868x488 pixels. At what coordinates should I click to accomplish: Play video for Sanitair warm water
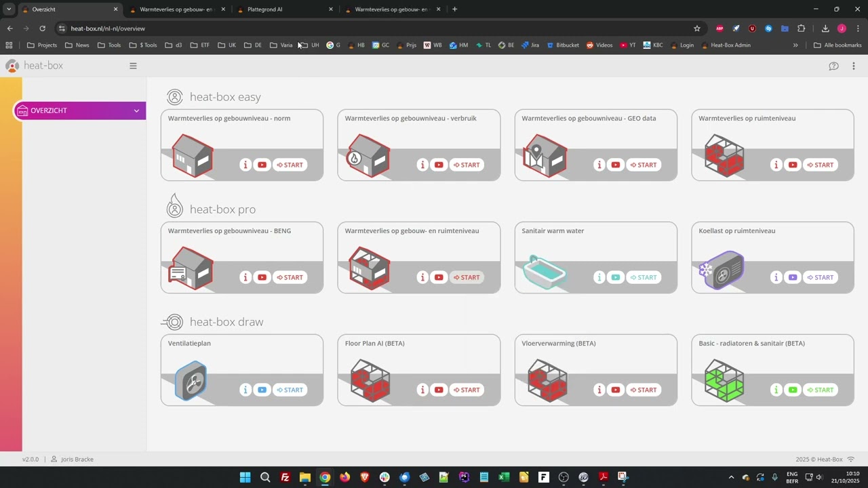616,277
